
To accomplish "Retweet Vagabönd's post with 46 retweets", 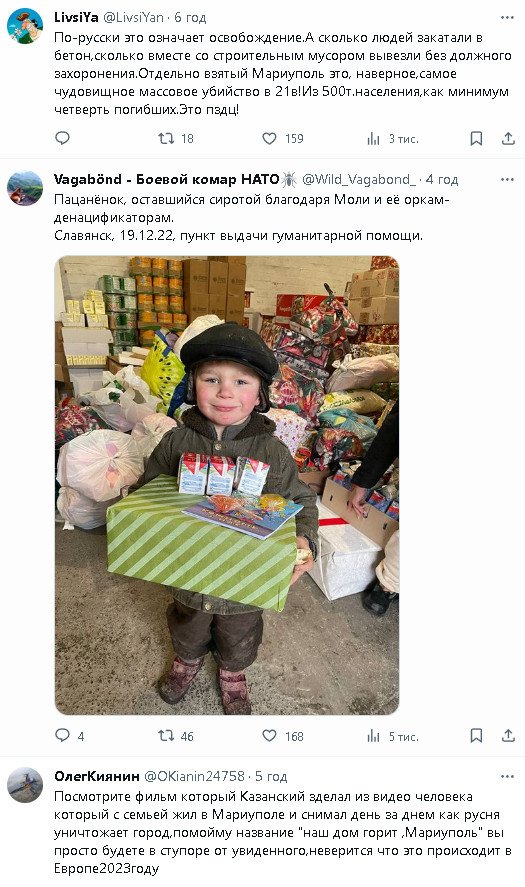I will pos(176,735).
